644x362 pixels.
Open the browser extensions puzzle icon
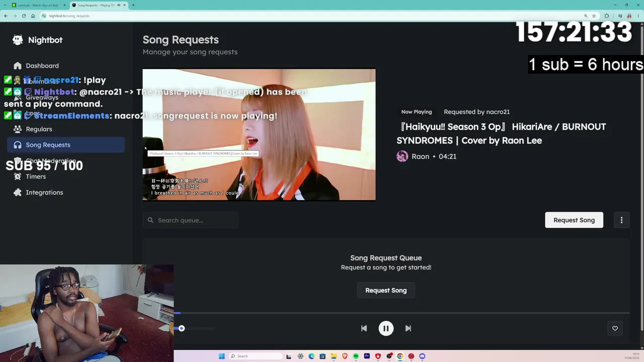tap(607, 16)
